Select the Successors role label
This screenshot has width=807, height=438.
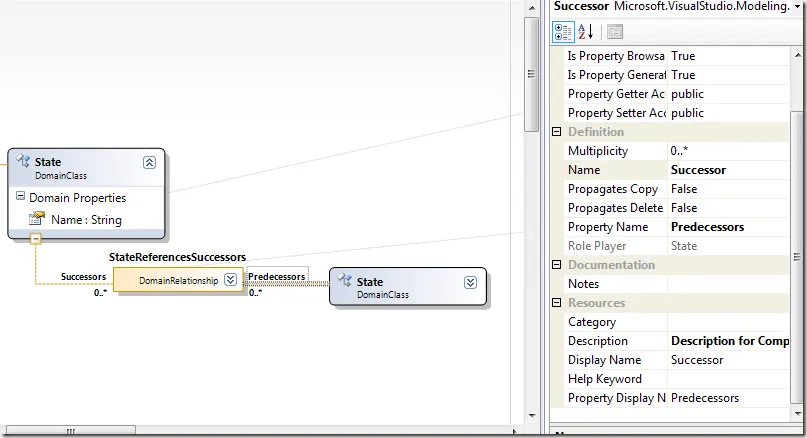83,276
